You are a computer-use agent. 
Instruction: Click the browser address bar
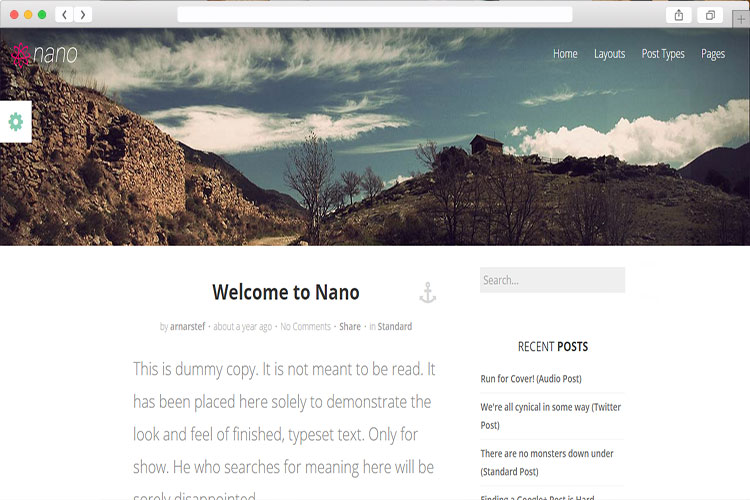[x=375, y=14]
